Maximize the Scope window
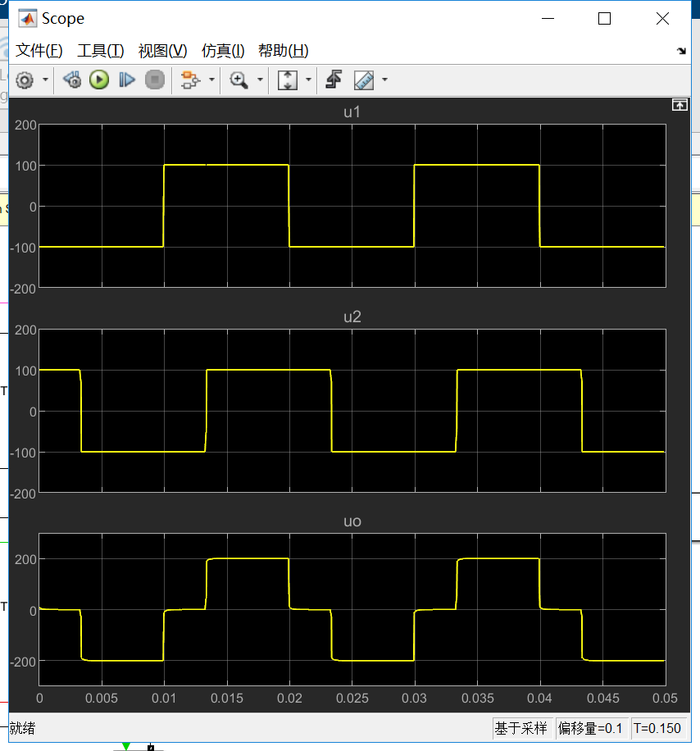This screenshot has width=700, height=751. [x=604, y=19]
